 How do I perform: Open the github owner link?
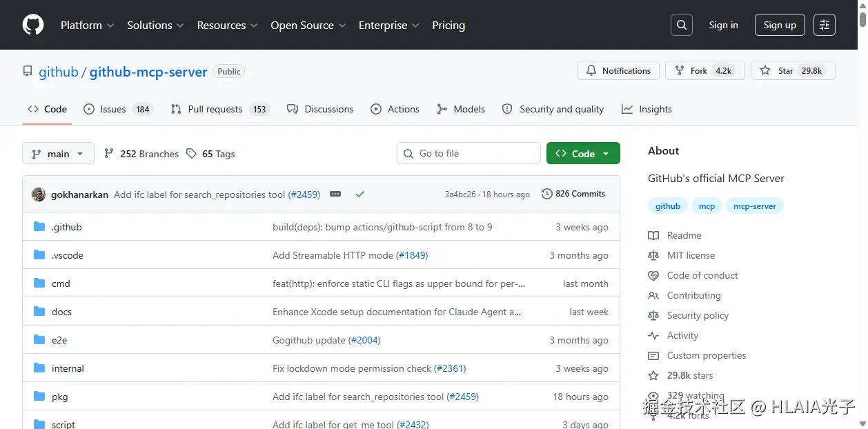coord(59,72)
